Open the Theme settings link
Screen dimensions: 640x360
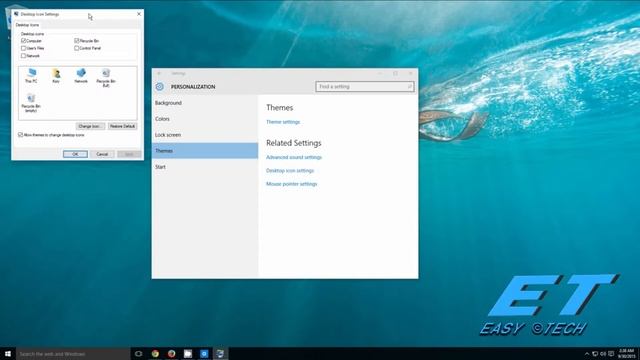pyautogui.click(x=283, y=122)
